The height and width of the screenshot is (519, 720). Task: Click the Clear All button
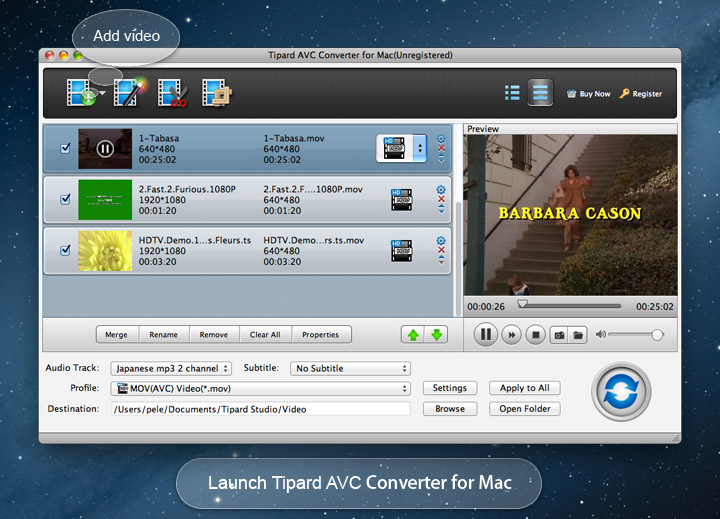265,334
